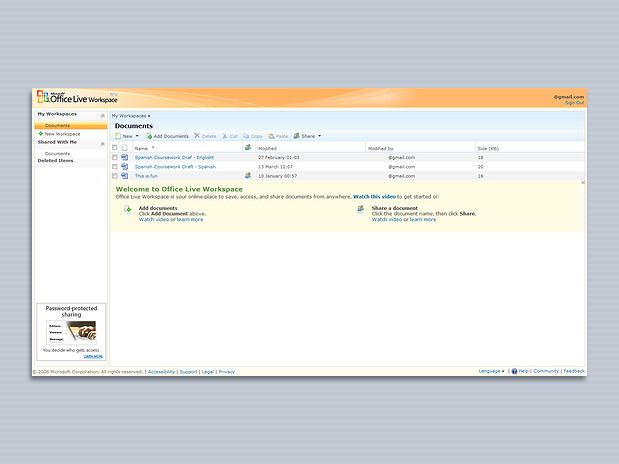This screenshot has height=464, width=619.
Task: Click the Delete toolbar icon
Action: tap(197, 136)
